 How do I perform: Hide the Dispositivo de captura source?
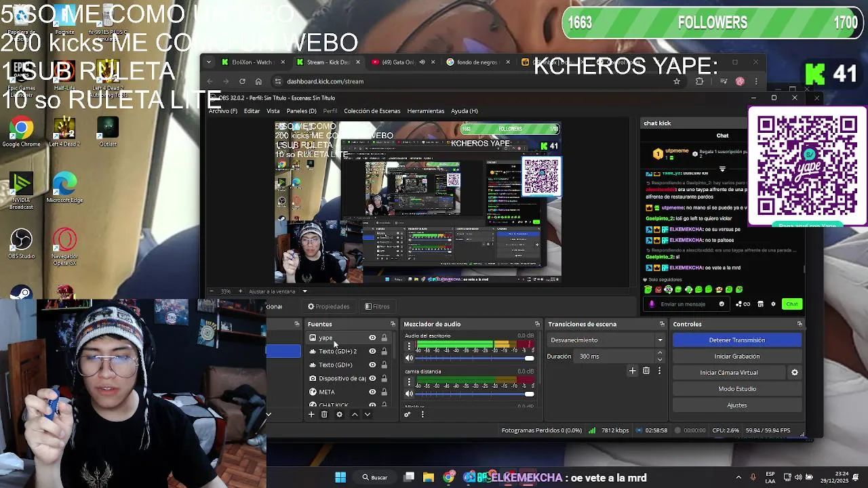pos(372,378)
